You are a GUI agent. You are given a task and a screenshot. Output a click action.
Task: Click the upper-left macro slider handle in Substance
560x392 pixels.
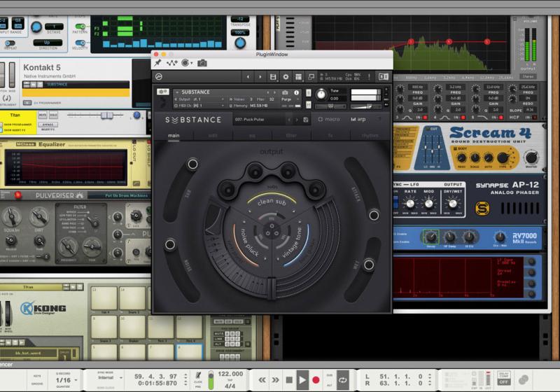coord(192,164)
